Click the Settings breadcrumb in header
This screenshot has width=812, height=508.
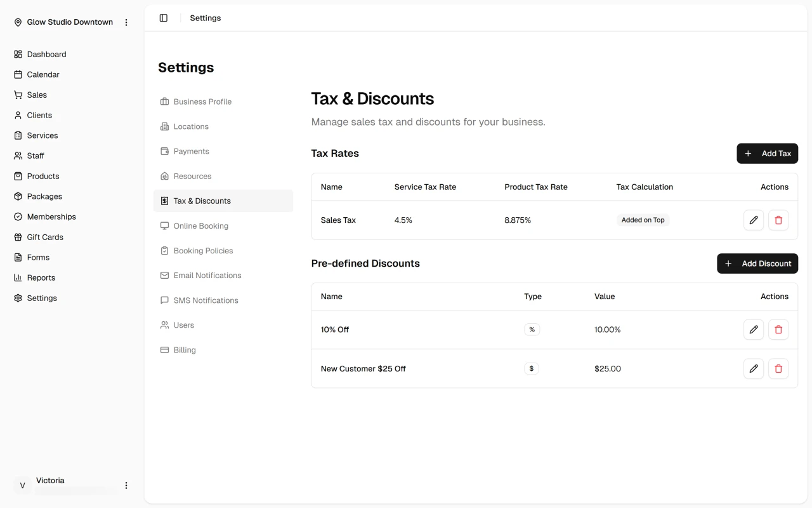[206, 18]
